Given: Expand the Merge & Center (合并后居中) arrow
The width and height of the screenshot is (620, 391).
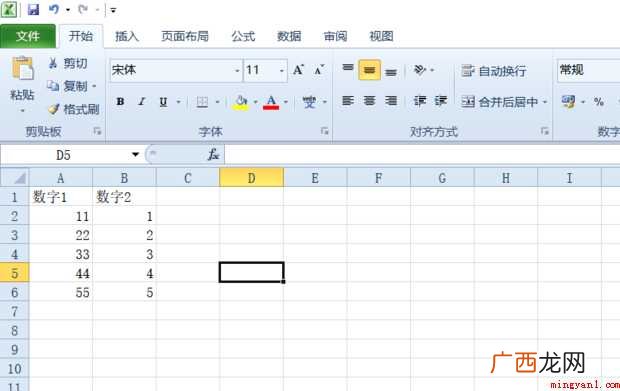Looking at the screenshot, I should click(x=545, y=102).
